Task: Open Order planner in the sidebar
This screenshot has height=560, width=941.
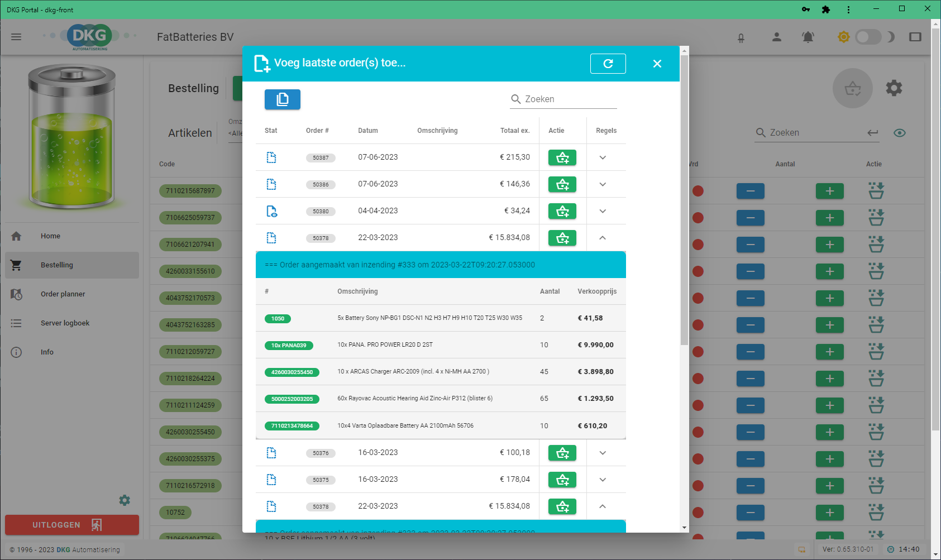Action: click(x=63, y=294)
